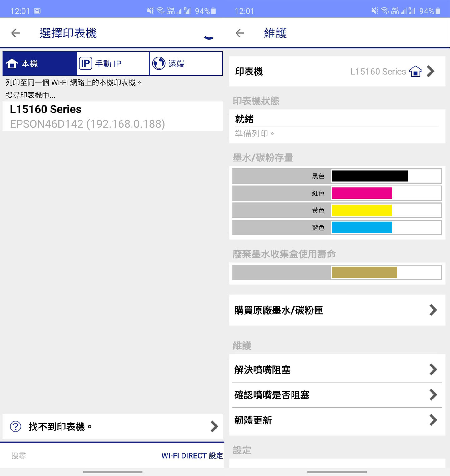Tap back arrow on 選擇印表機 screen
The image size is (450, 476).
[15, 33]
